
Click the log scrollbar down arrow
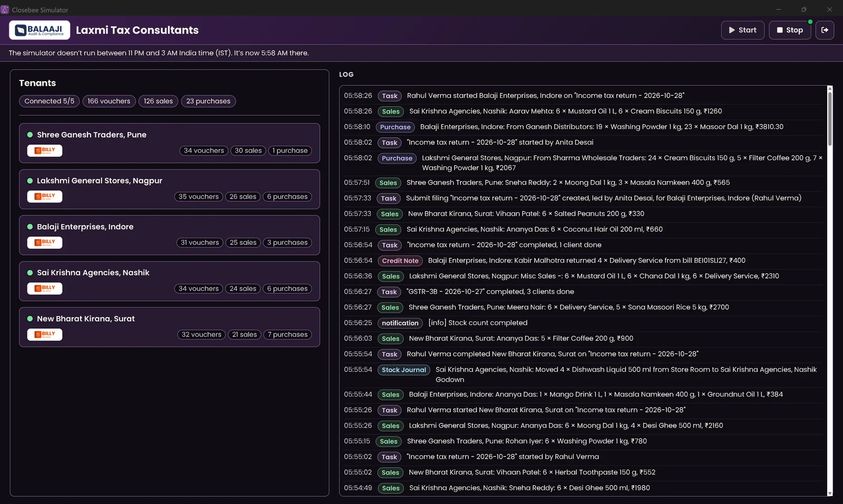(x=830, y=493)
